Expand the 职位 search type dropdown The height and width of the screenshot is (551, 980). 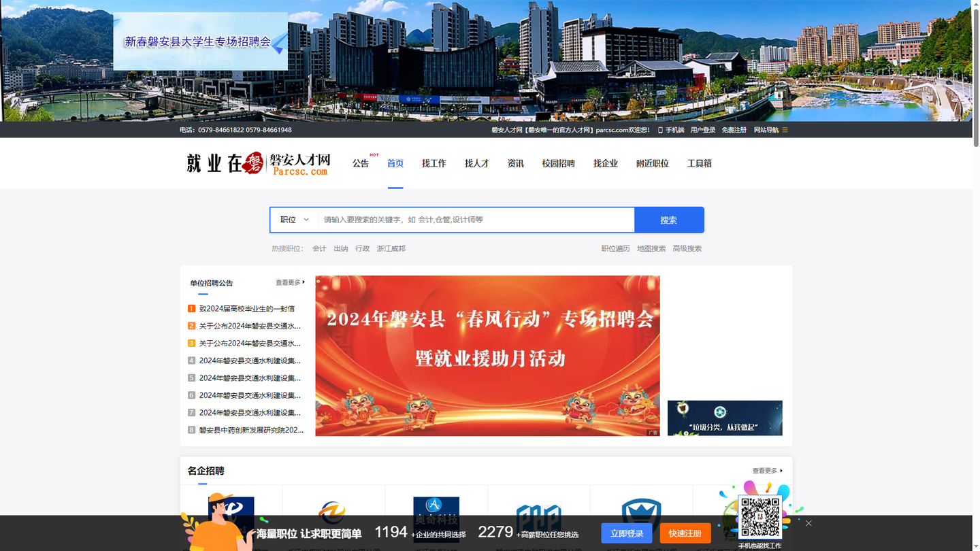(295, 220)
